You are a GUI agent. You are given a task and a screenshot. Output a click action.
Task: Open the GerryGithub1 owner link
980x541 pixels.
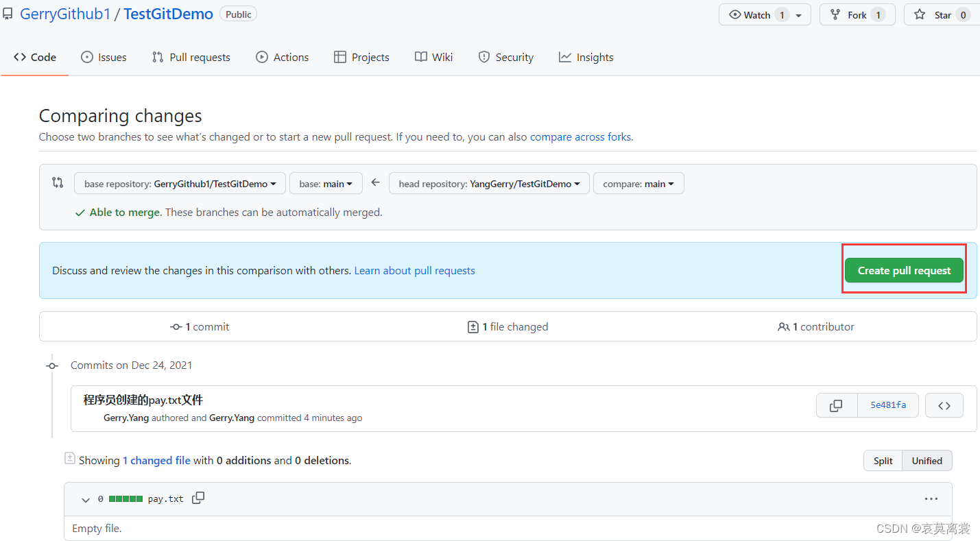point(65,14)
